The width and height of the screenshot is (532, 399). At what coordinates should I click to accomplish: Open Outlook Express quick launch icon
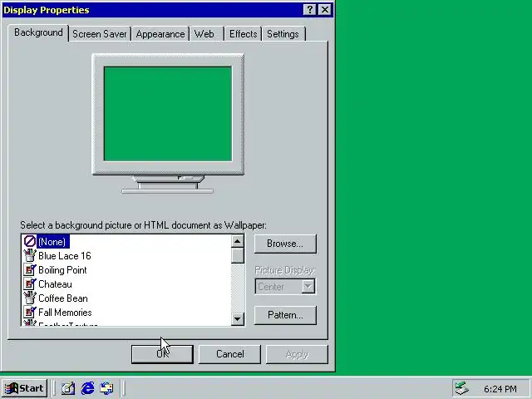click(107, 388)
